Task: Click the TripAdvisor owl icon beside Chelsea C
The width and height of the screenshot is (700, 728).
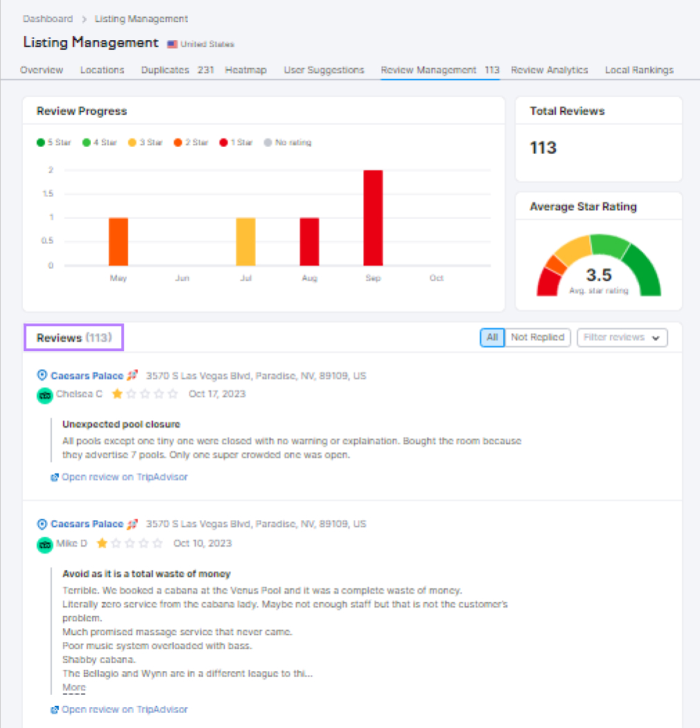Action: pos(44,396)
